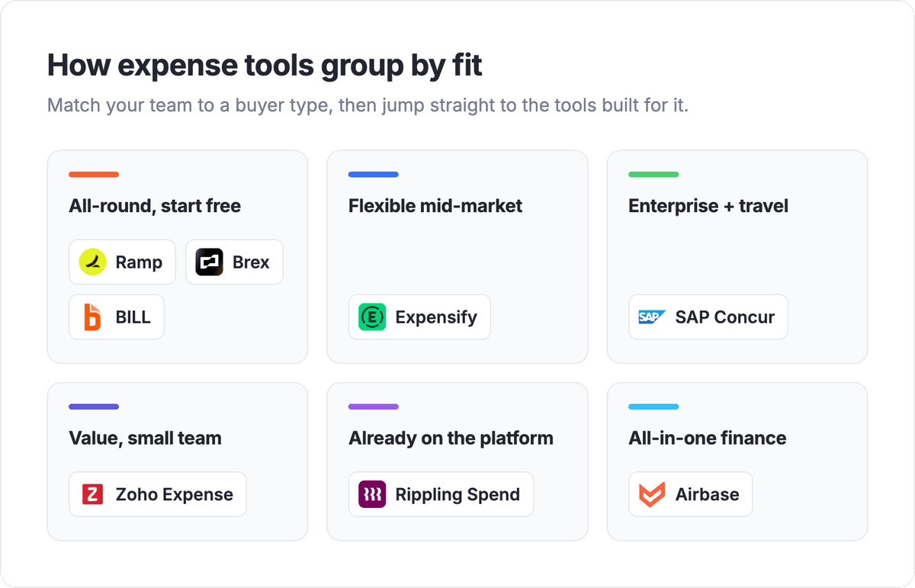The image size is (915, 588).
Task: Click the blue SAP logo icon
Action: click(x=652, y=317)
